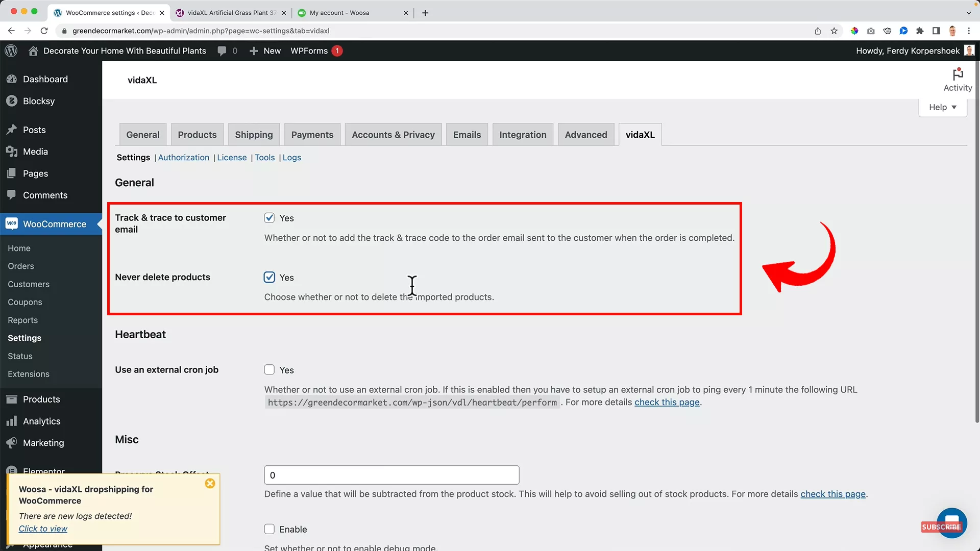The height and width of the screenshot is (551, 980).
Task: Select the WordPress logo in the admin bar
Action: coord(11,51)
